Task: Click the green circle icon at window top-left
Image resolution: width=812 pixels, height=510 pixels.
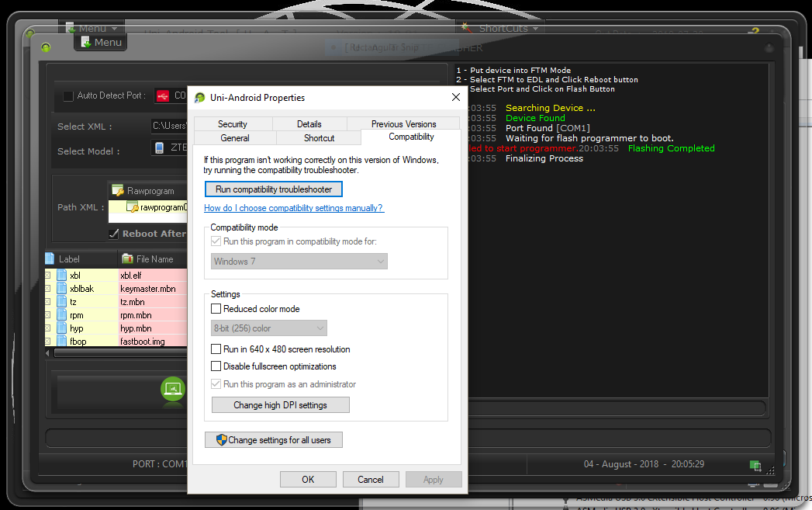Action: pyautogui.click(x=46, y=47)
